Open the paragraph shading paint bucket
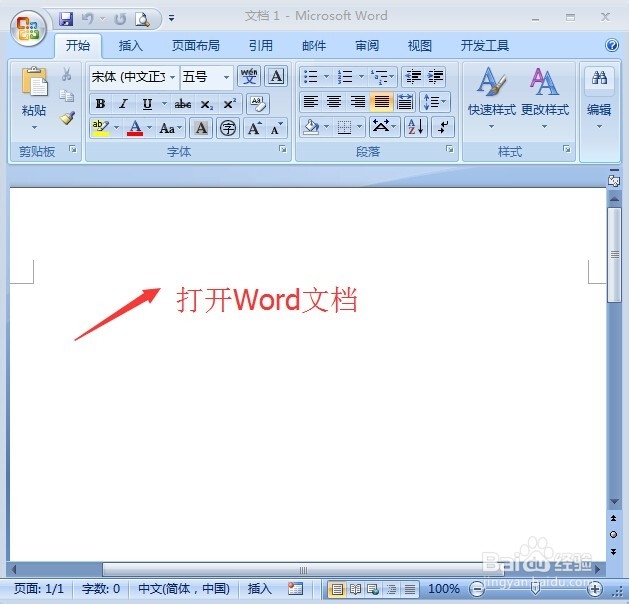 click(311, 128)
